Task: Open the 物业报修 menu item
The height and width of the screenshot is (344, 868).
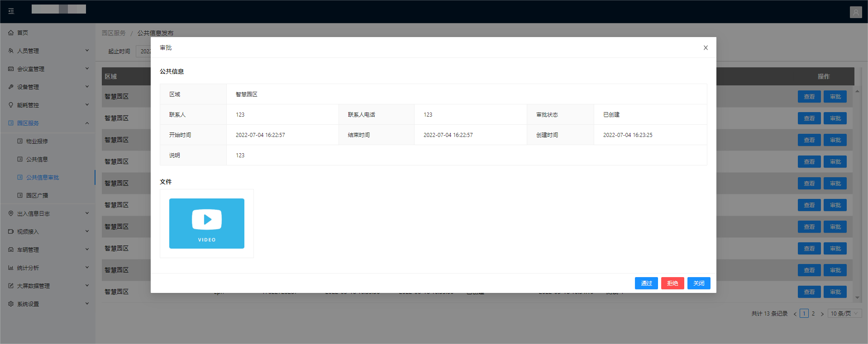Action: pyautogui.click(x=48, y=141)
